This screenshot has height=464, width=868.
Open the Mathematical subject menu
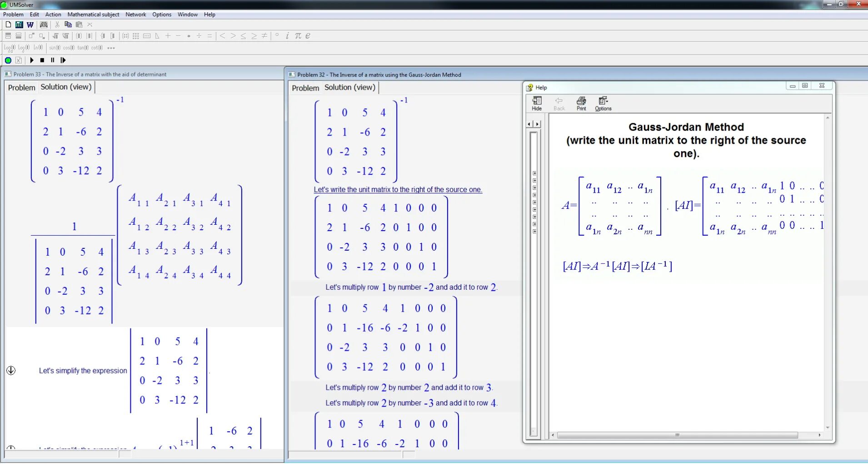click(x=93, y=15)
